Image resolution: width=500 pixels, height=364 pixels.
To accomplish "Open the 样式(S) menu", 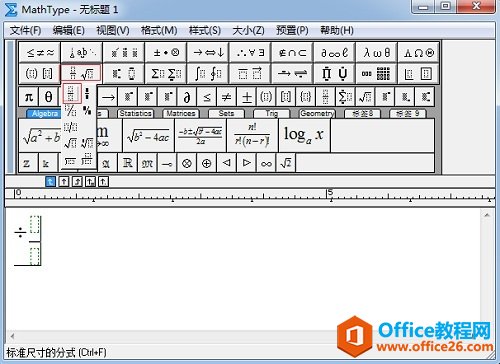I will [205, 31].
